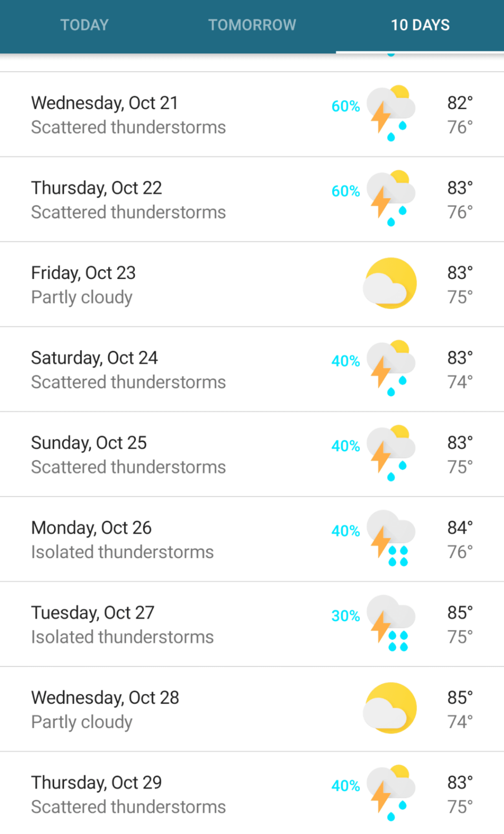504x834 pixels.
Task: Expand Wednesday, Oct 21 forecast details
Action: coord(163,115)
